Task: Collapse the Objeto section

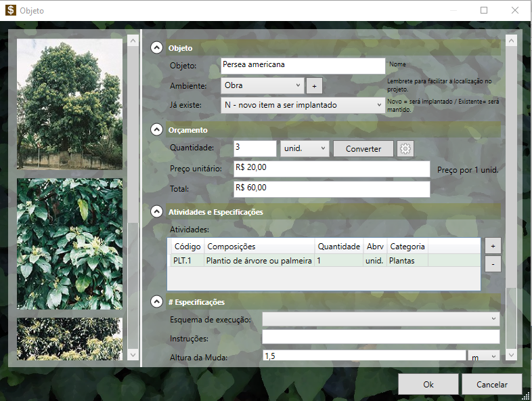Action: point(157,48)
